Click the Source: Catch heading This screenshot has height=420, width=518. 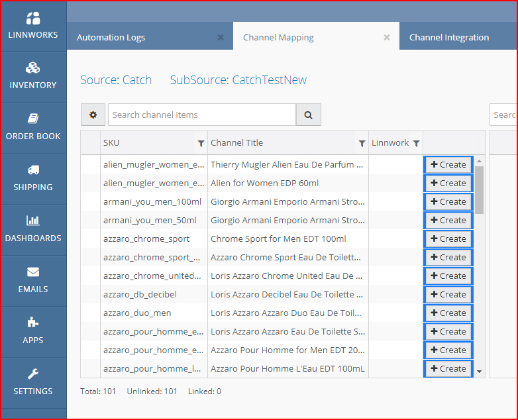coord(116,80)
